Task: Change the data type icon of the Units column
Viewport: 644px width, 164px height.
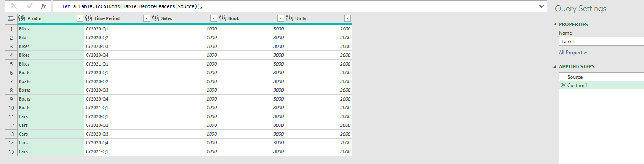Action: 289,18
